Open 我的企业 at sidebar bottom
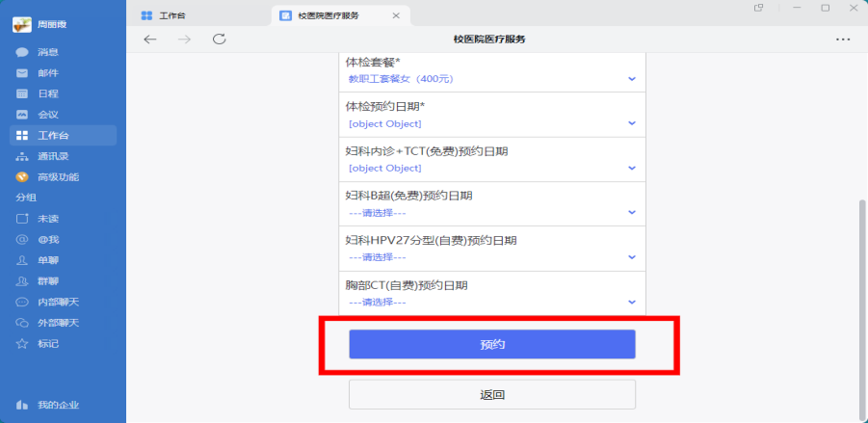Screen dimensions: 868x423 [x=58, y=404]
